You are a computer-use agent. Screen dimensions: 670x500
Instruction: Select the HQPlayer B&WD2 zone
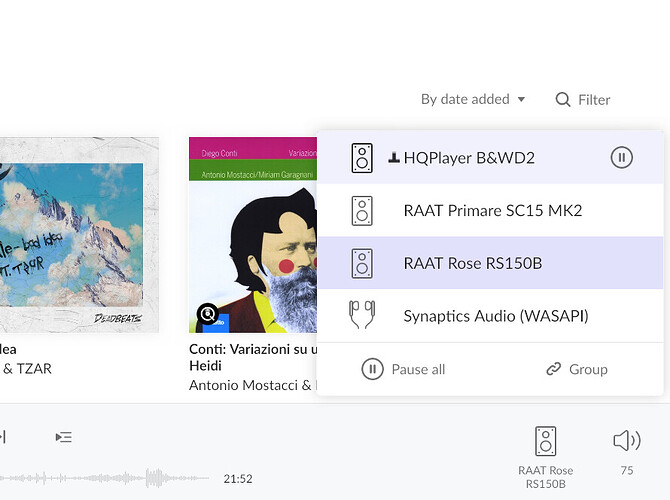[x=491, y=158]
